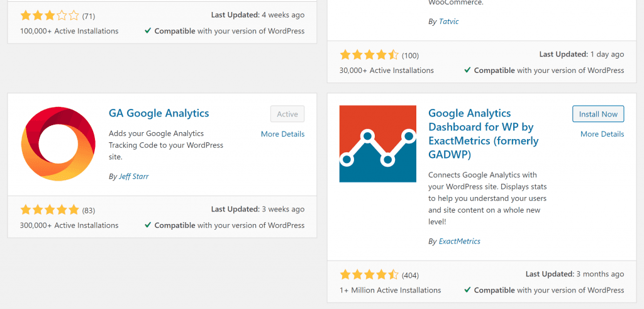This screenshot has width=644, height=309.
Task: Click the star rating with 404 reviews
Action: pyautogui.click(x=369, y=275)
